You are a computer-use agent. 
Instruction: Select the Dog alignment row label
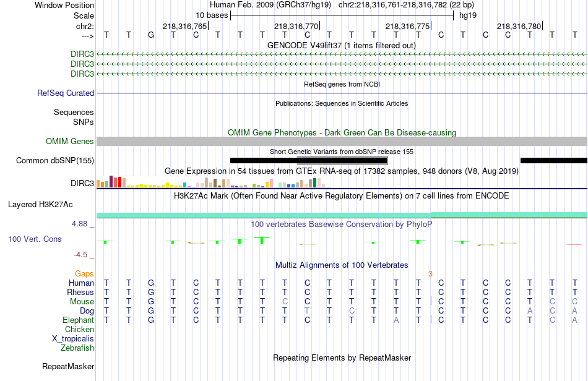[87, 311]
